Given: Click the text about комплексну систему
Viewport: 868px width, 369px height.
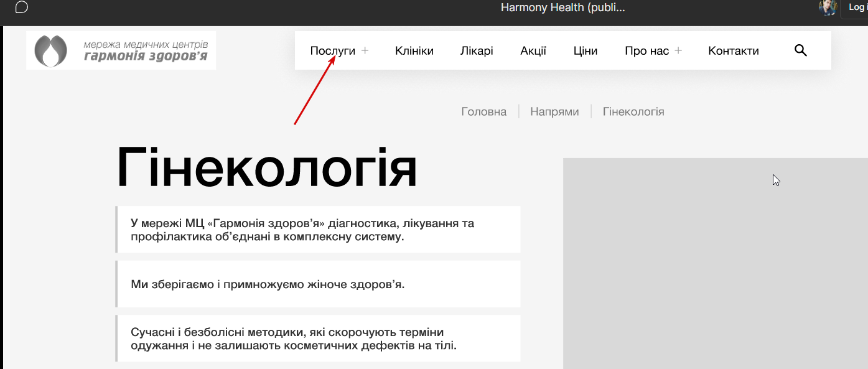Looking at the screenshot, I should 302,230.
